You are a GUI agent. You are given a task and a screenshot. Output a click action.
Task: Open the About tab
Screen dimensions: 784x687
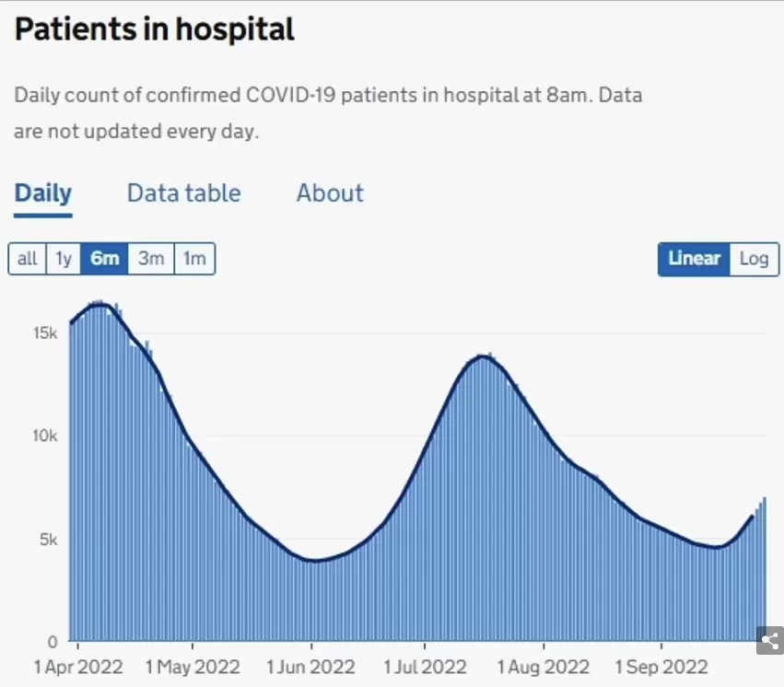tap(330, 193)
